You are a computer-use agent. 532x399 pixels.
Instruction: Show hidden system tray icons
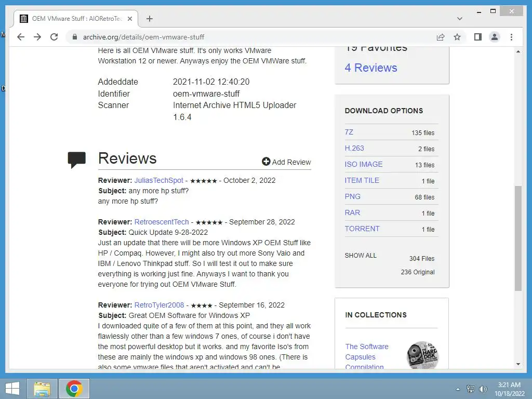[458, 389]
